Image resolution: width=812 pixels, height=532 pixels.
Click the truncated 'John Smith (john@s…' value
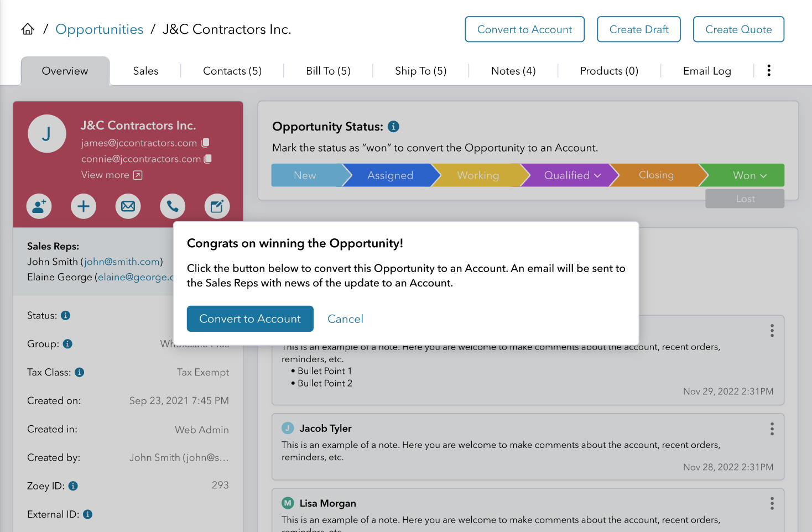click(179, 457)
